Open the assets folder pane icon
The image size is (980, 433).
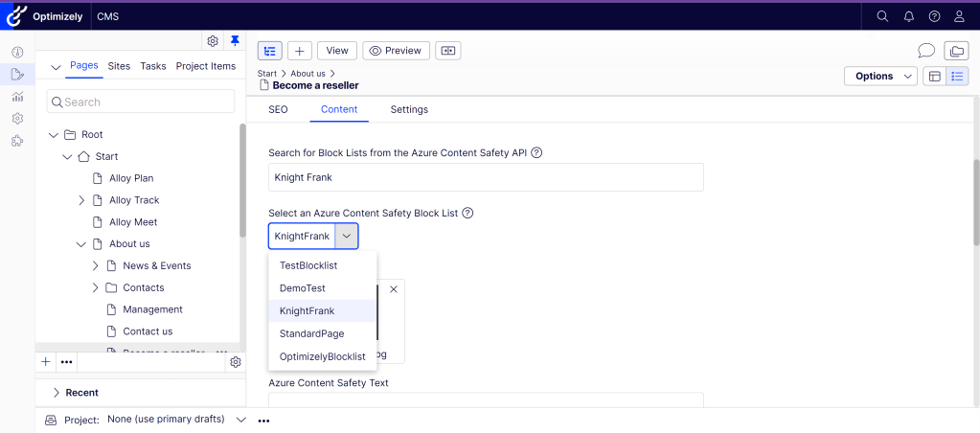(x=956, y=51)
